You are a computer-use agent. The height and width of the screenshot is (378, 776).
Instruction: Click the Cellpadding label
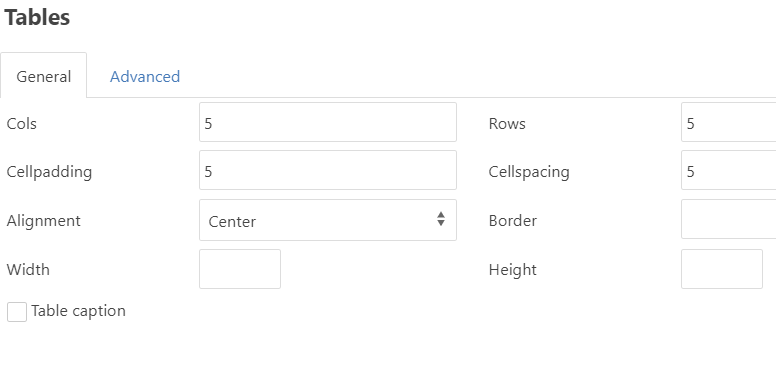49,172
